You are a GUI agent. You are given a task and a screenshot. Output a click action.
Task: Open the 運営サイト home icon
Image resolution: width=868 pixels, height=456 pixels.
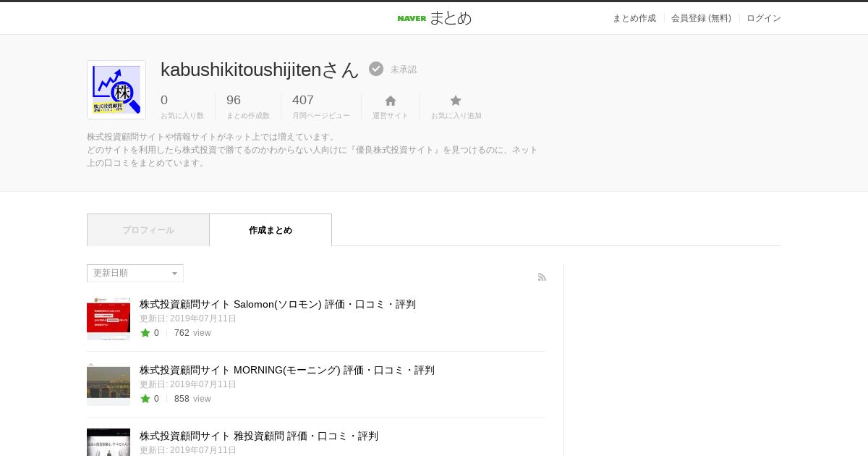(x=390, y=101)
